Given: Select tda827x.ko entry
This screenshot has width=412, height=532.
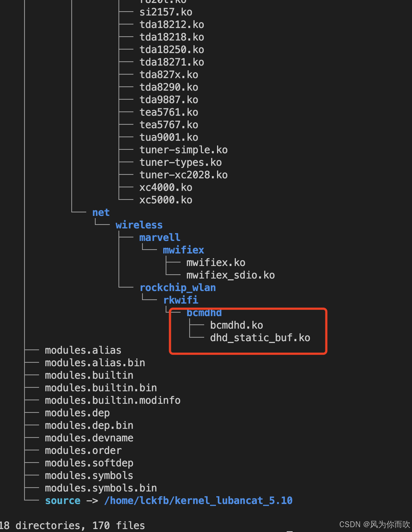Looking at the screenshot, I should coord(169,75).
